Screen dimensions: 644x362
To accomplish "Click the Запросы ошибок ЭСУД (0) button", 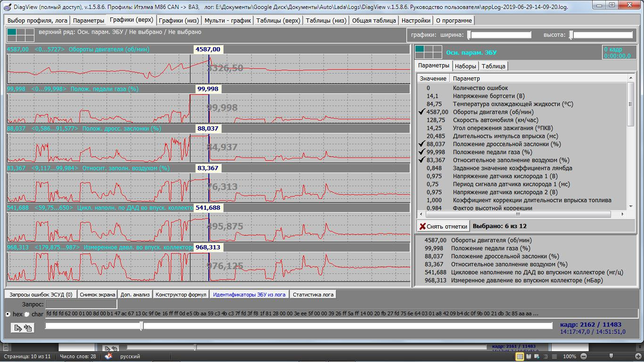I will [41, 295].
